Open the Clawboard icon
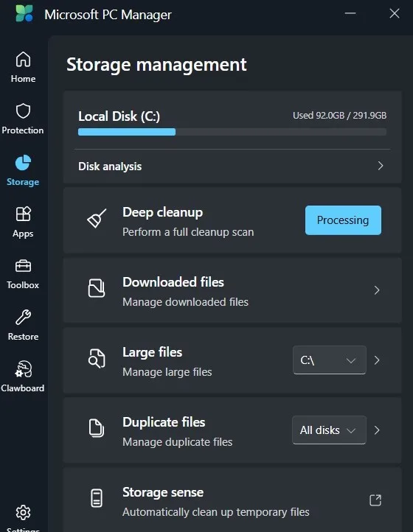The width and height of the screenshot is (413, 532). pos(23,369)
